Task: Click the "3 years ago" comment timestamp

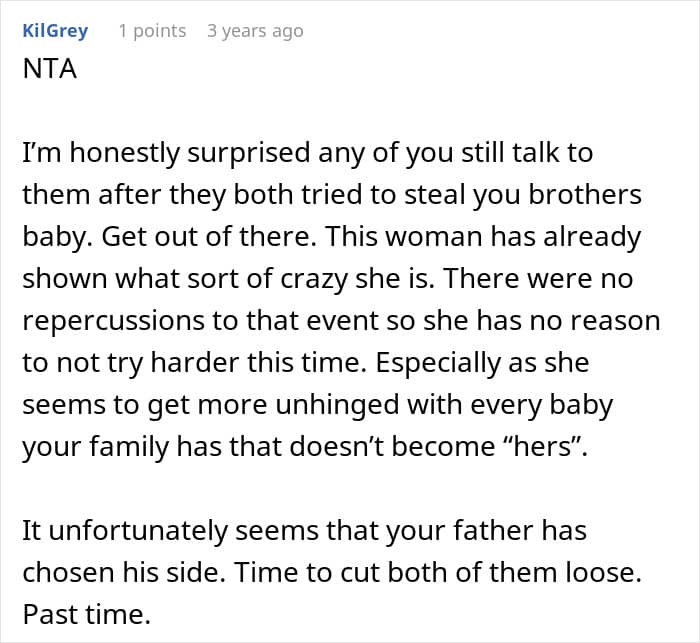Action: coord(254,31)
